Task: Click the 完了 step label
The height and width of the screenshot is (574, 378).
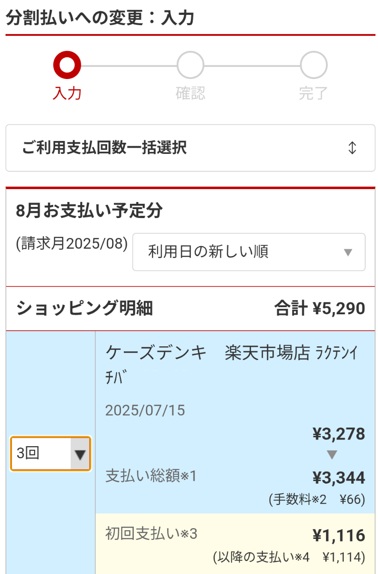Action: tap(313, 93)
